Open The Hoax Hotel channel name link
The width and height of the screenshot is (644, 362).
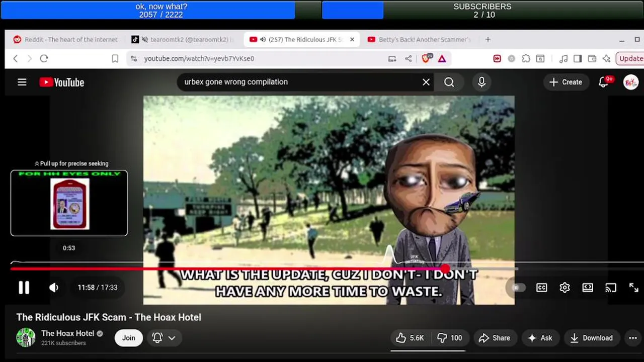(x=68, y=333)
